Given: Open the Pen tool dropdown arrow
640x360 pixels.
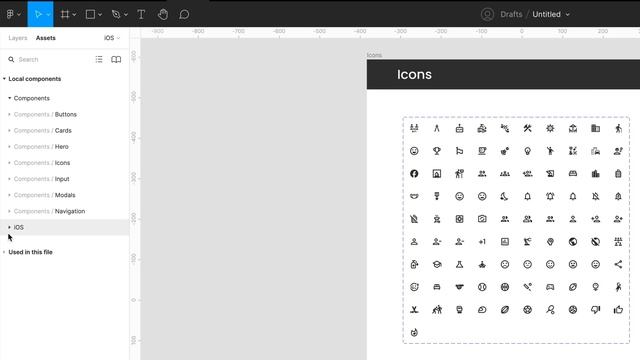Looking at the screenshot, I should click(x=126, y=15).
